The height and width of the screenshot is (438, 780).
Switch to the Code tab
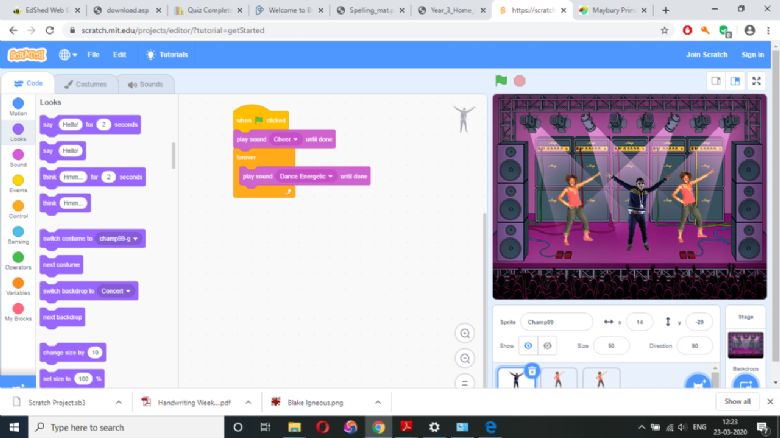tap(28, 83)
